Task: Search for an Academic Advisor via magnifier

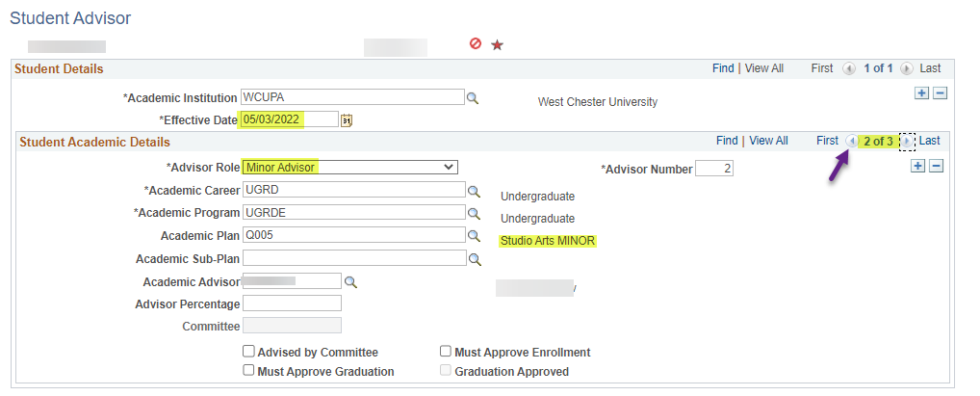Action: pos(350,281)
